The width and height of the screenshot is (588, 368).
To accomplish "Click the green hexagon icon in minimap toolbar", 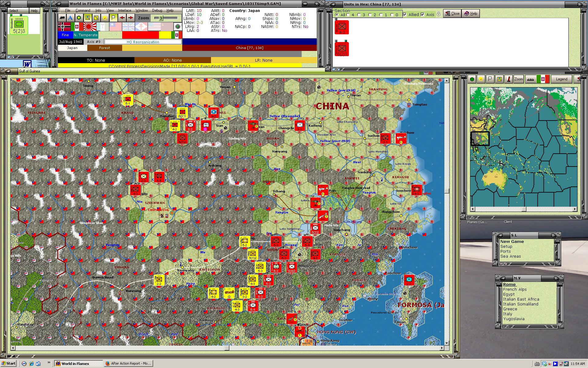I will click(472, 79).
